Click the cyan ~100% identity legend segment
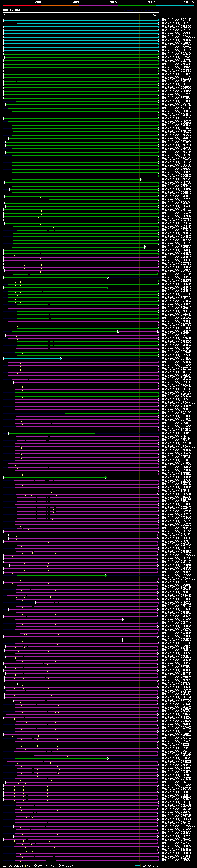 tap(175, 6)
